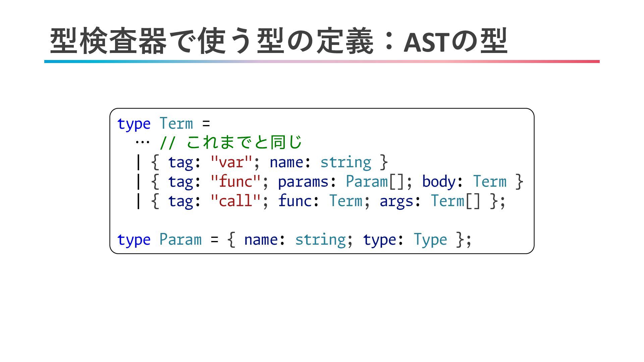Click the "func" string literal

tap(235, 182)
